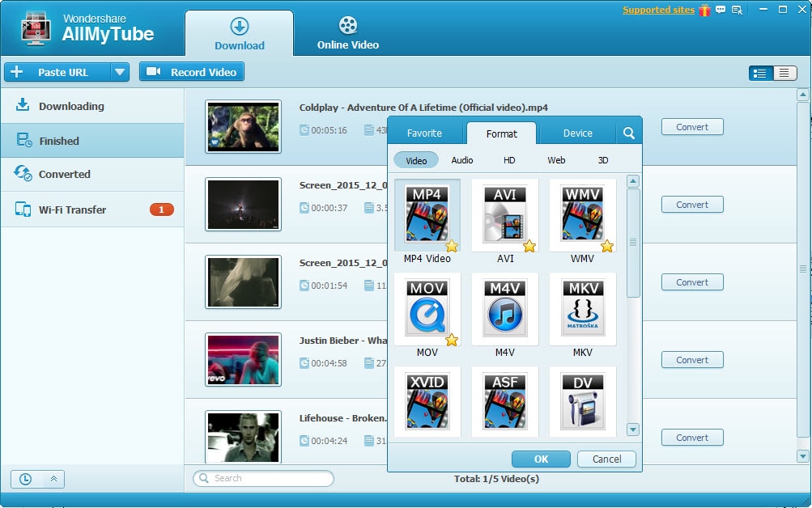Viewport: 812px width, 508px height.
Task: Open the Downloading section in sidebar
Action: pos(92,106)
